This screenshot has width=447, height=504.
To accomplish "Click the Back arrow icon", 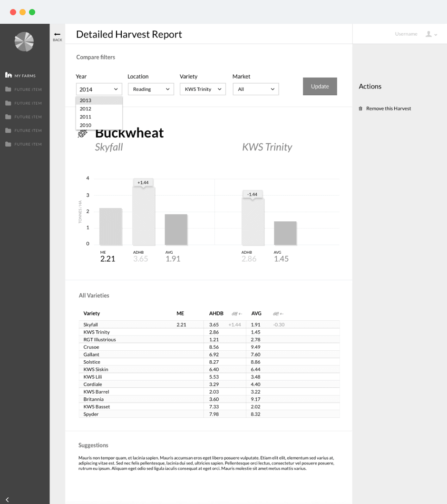I will (57, 34).
